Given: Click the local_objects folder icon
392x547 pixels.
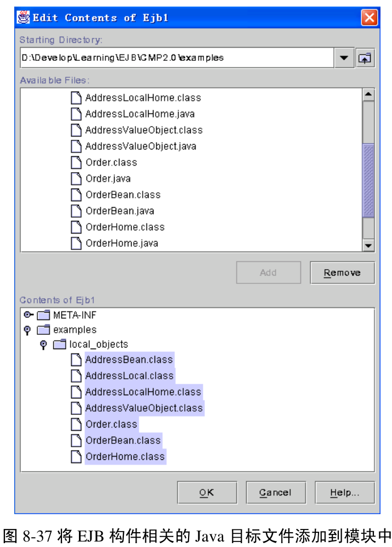Looking at the screenshot, I should (x=60, y=344).
